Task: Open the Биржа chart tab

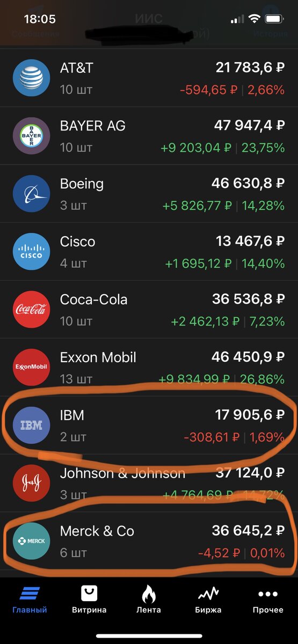Action: point(208,600)
